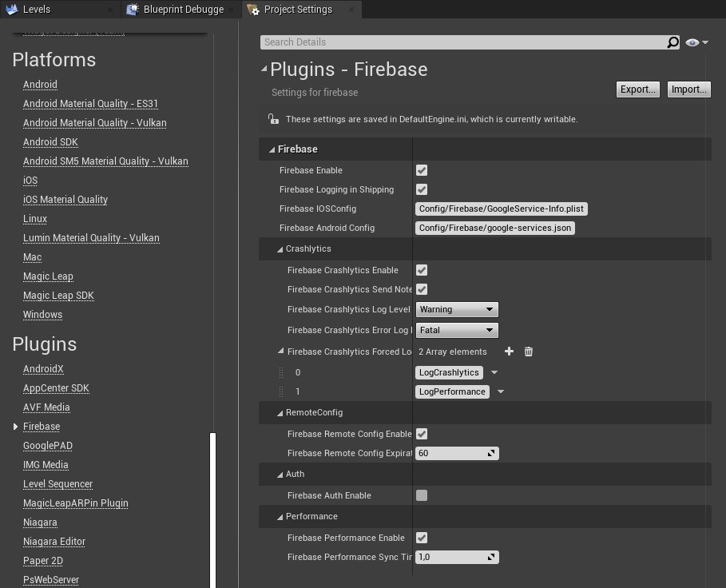Click the Export... button
Screen dimensions: 726x588
tap(637, 89)
